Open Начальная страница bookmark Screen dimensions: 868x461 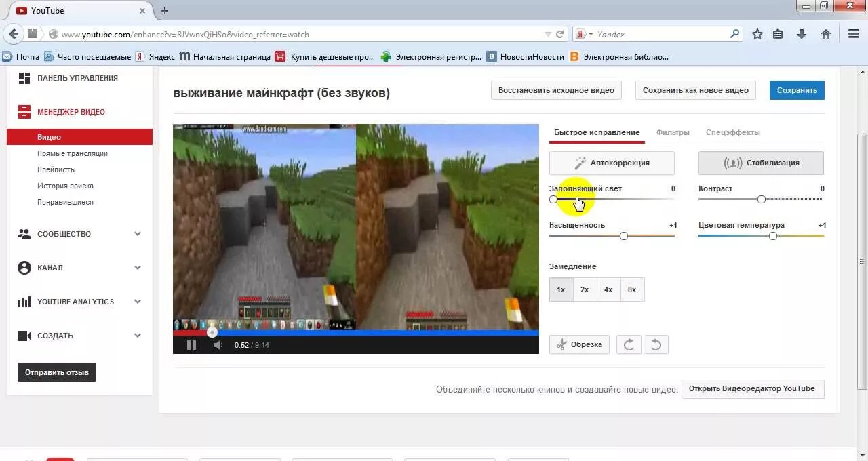pos(224,57)
